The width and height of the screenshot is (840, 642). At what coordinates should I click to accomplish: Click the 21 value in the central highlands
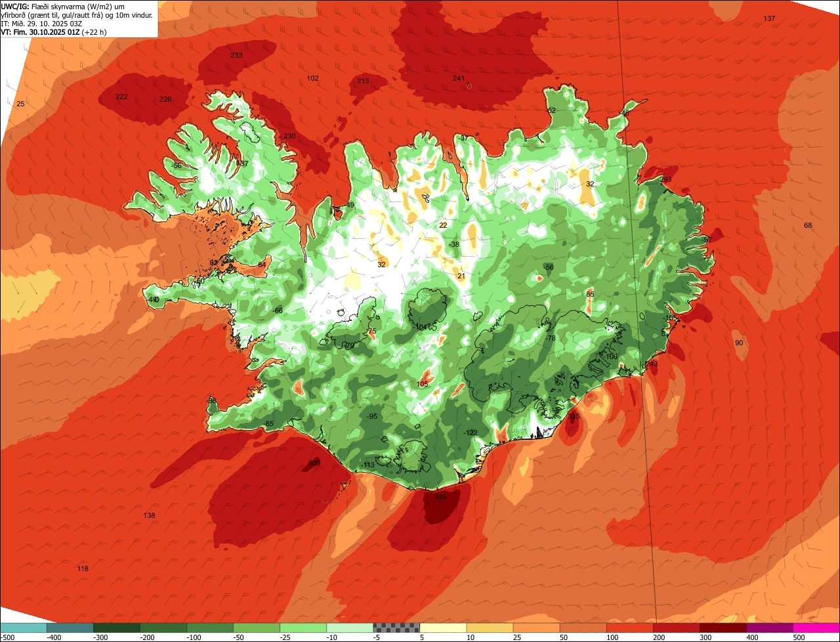[x=461, y=276]
